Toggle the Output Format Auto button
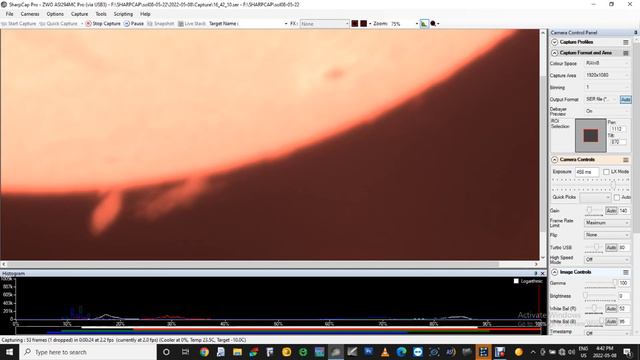The height and width of the screenshot is (360, 640). click(x=625, y=99)
